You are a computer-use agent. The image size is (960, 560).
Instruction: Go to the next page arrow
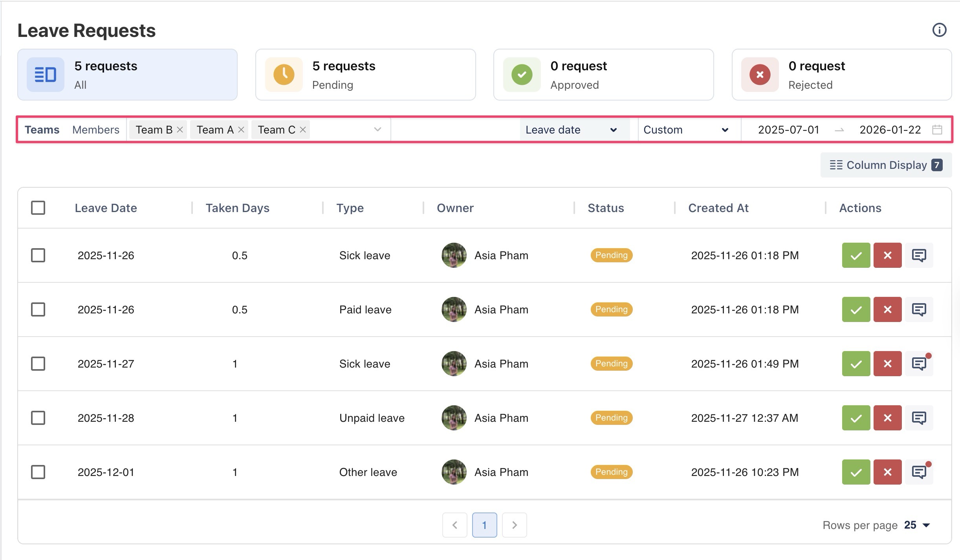514,525
